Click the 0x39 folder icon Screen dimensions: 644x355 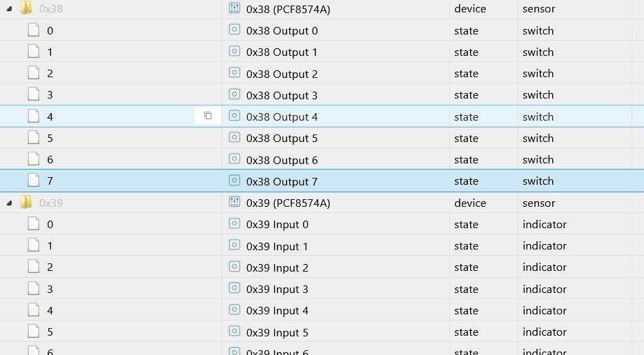coord(26,203)
